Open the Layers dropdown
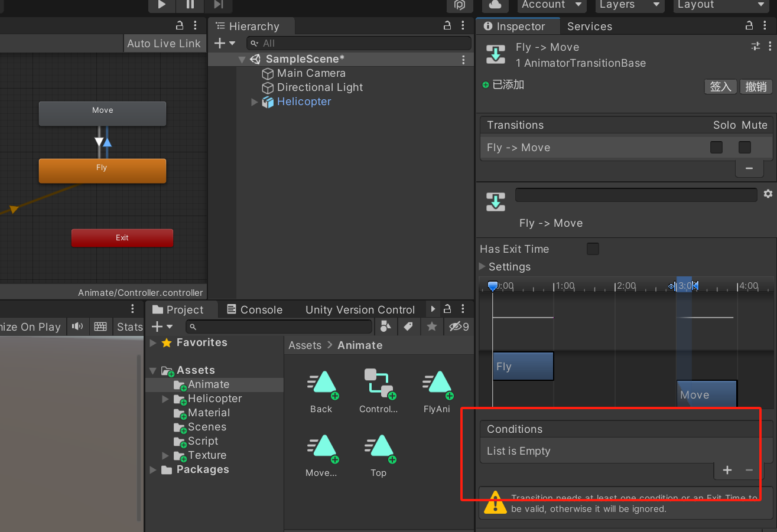The width and height of the screenshot is (777, 532). tap(629, 6)
